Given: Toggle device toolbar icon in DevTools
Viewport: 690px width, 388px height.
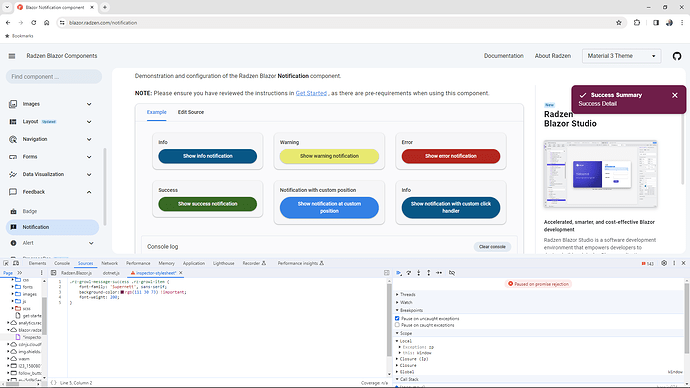Looking at the screenshot, I should coord(16,263).
